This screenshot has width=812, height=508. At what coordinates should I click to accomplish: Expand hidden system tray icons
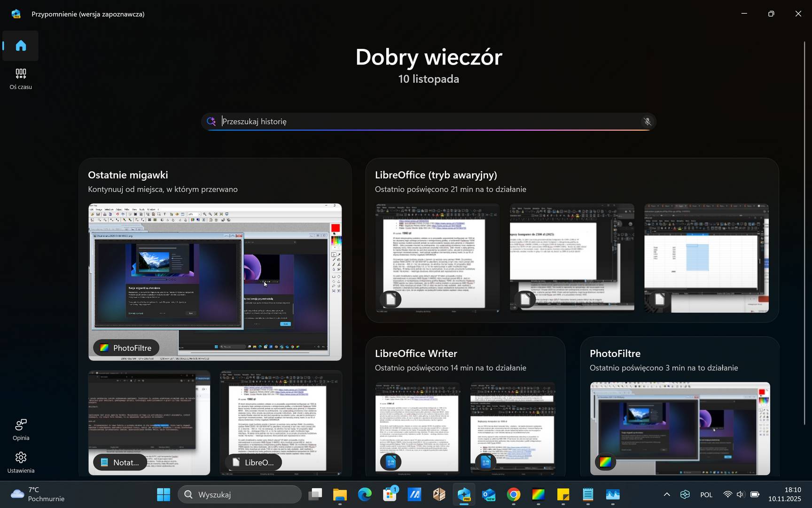pyautogui.click(x=666, y=494)
